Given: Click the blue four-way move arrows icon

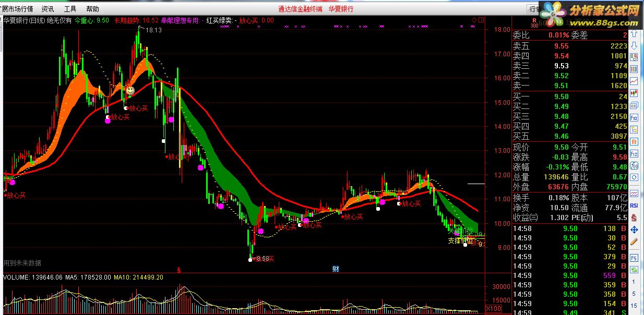Looking at the screenshot, I should (634, 229).
